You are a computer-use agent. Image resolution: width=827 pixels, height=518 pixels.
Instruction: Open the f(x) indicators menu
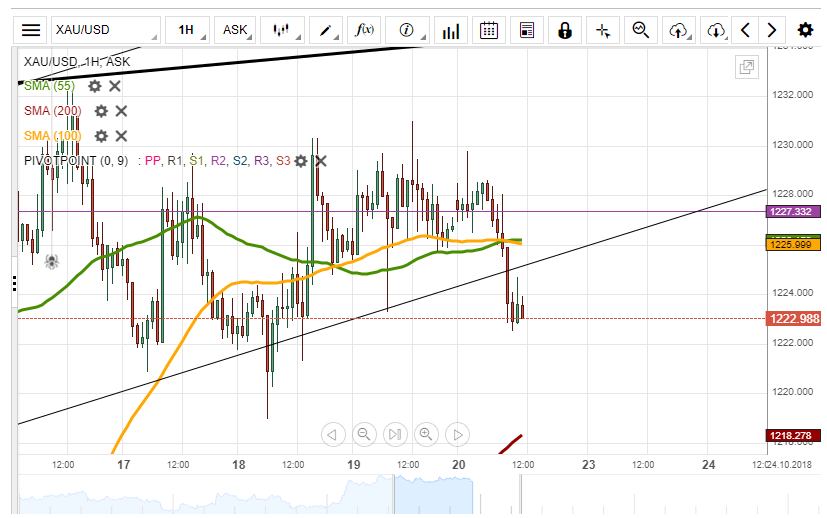(x=364, y=30)
